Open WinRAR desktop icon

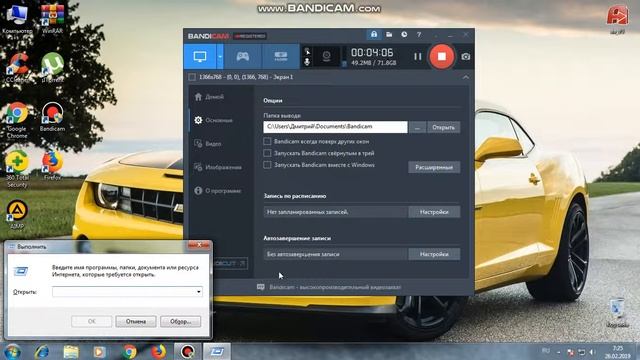tap(52, 18)
